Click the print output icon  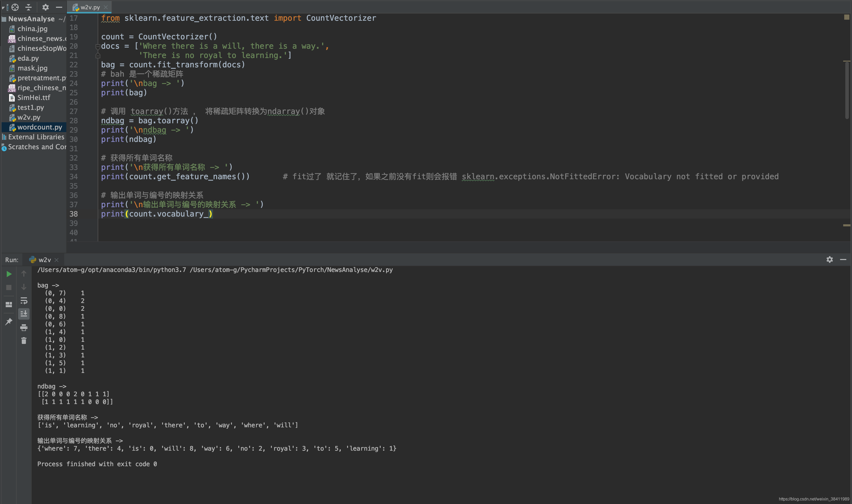tap(24, 327)
